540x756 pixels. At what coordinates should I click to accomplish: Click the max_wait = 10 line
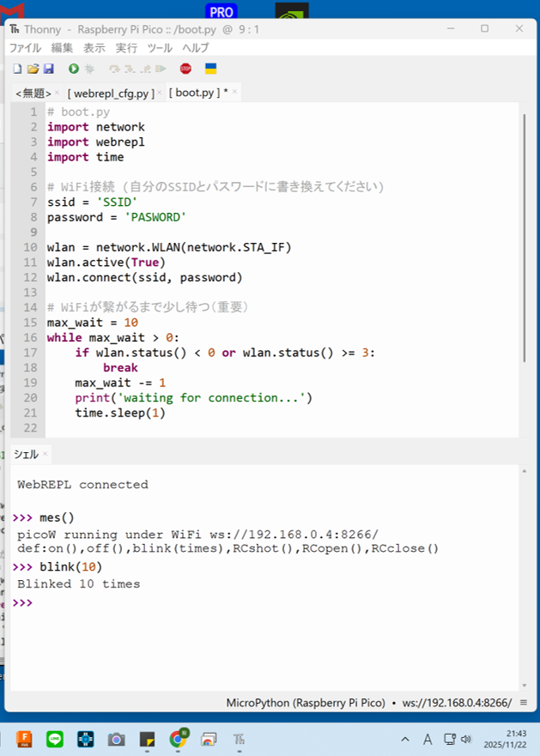pos(92,322)
